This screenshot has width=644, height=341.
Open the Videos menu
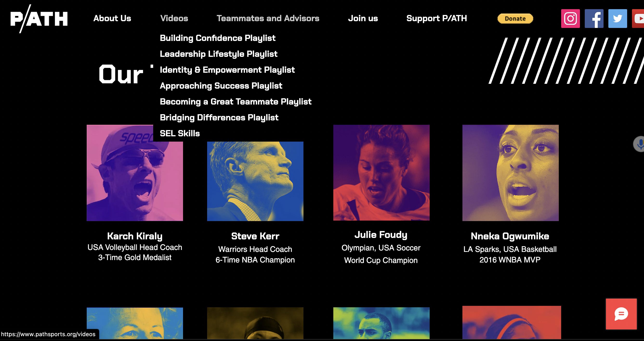[174, 18]
